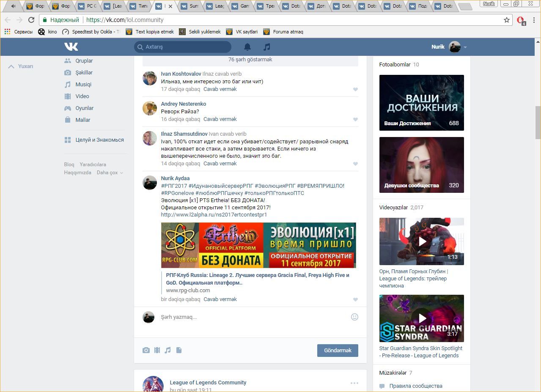Click #РПГ2017 hashtag
The image size is (541, 392).
(x=174, y=186)
